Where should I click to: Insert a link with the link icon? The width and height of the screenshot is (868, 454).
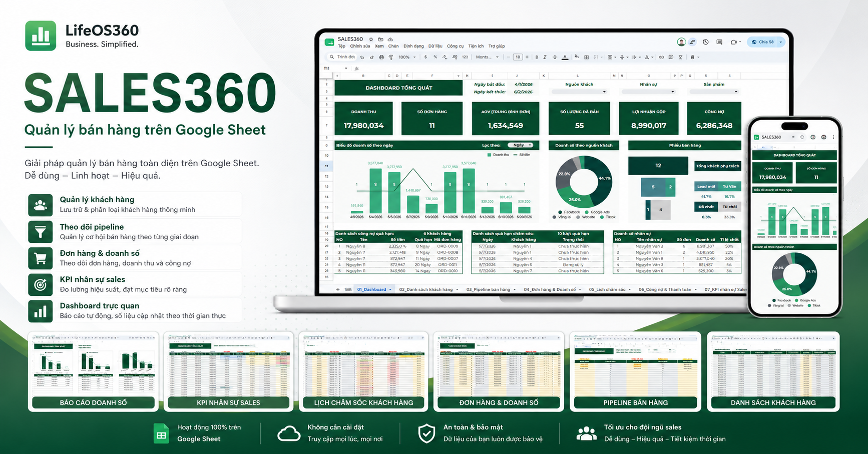pos(661,57)
